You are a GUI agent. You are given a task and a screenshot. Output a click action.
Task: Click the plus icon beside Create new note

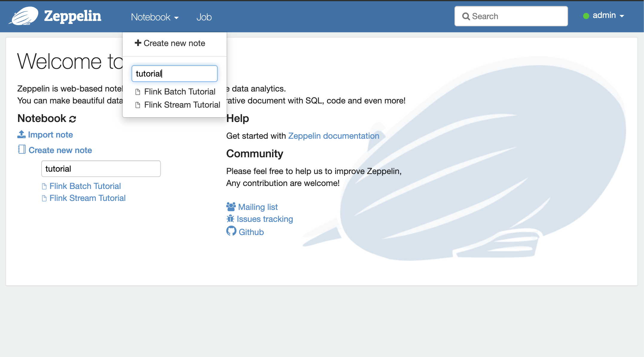tap(138, 43)
